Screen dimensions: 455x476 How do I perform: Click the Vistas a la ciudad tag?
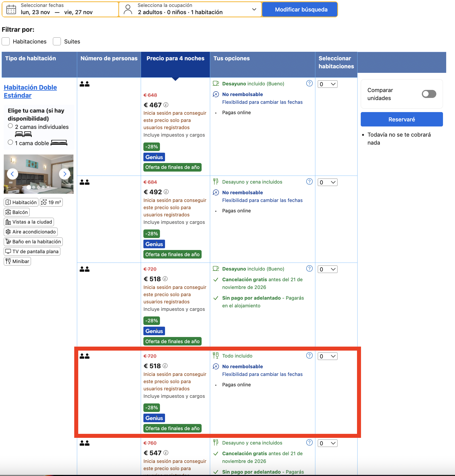tap(29, 222)
